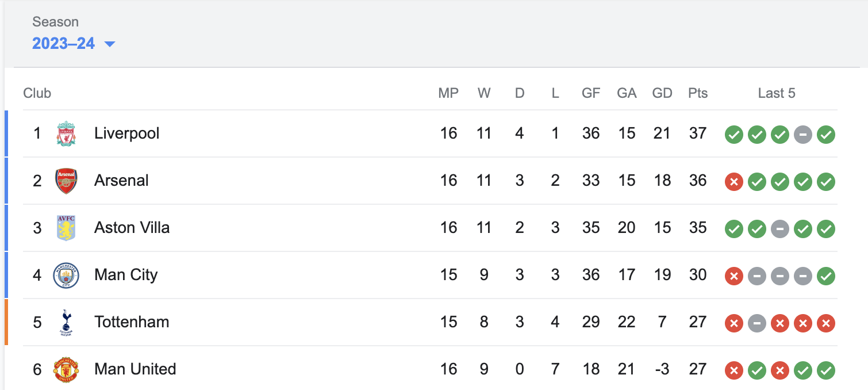Click the Tottenham club crest icon

click(66, 322)
